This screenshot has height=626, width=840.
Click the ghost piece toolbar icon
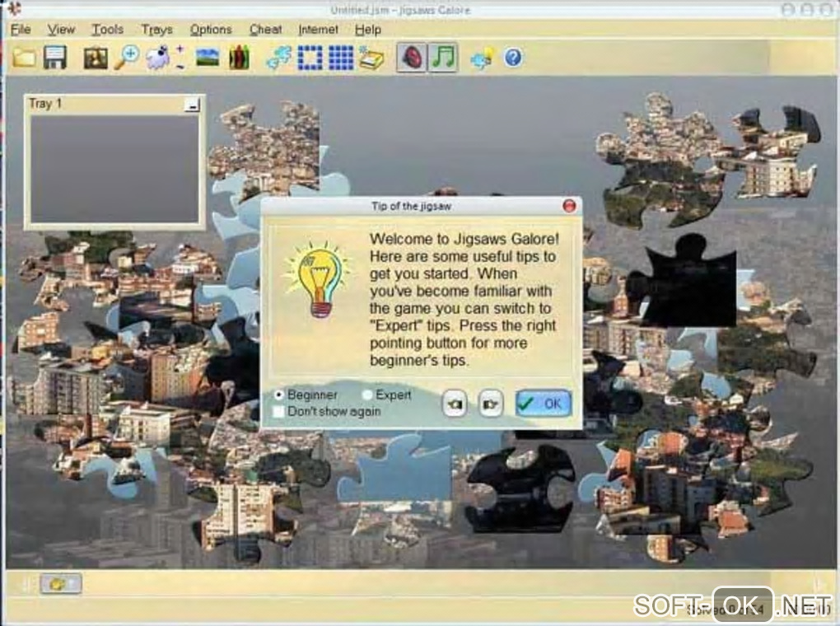[157, 58]
